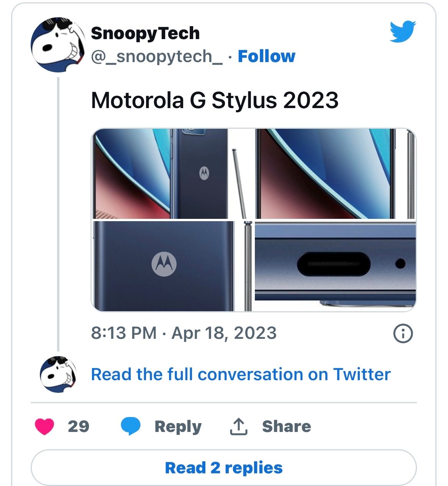
Task: Click the tweet text 'Motorola G Stylus 2023'
Action: coord(215,100)
